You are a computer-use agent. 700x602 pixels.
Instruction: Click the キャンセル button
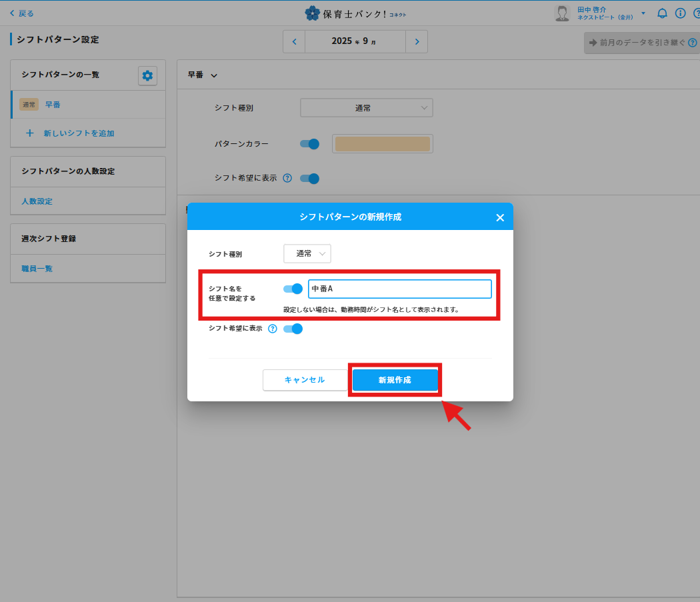point(305,380)
